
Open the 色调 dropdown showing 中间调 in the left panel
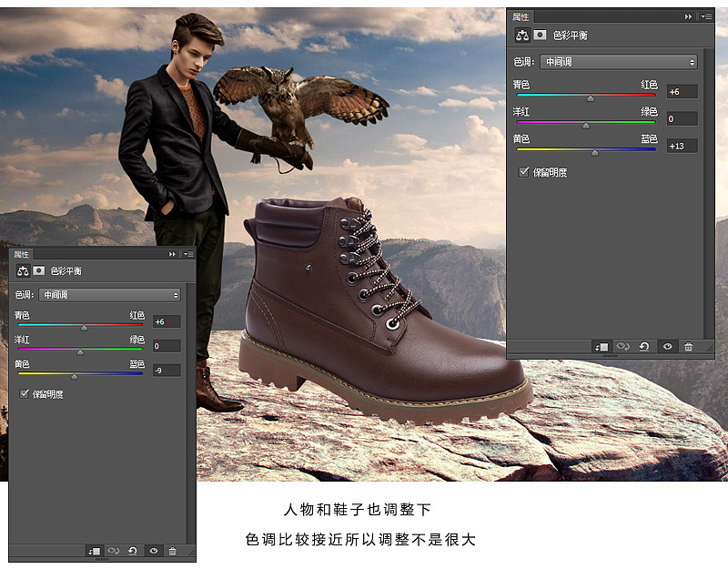(x=109, y=295)
